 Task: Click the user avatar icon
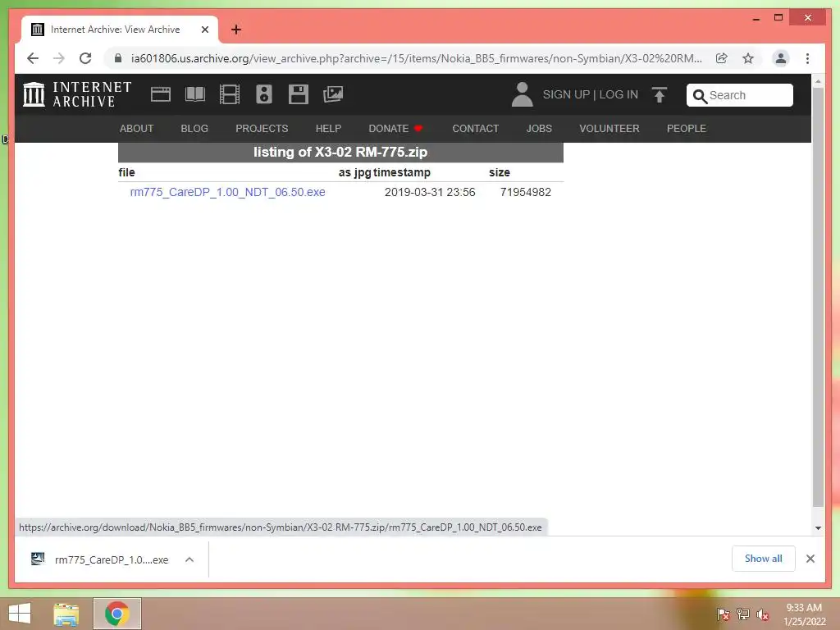(522, 94)
